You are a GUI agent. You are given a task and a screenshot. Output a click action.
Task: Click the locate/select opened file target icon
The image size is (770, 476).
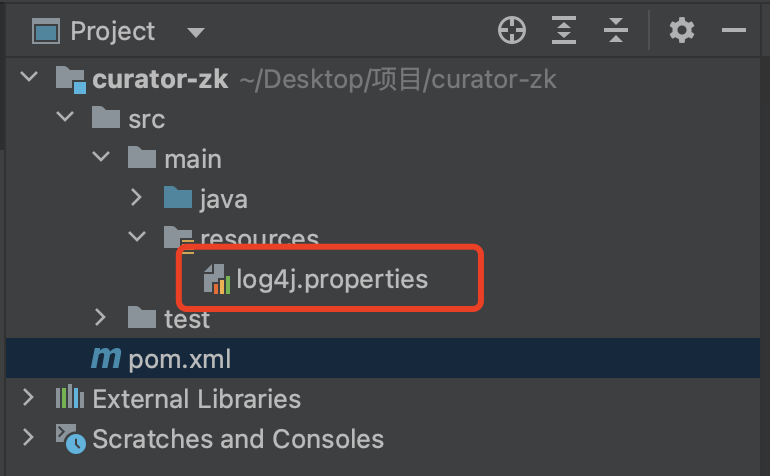tap(512, 31)
